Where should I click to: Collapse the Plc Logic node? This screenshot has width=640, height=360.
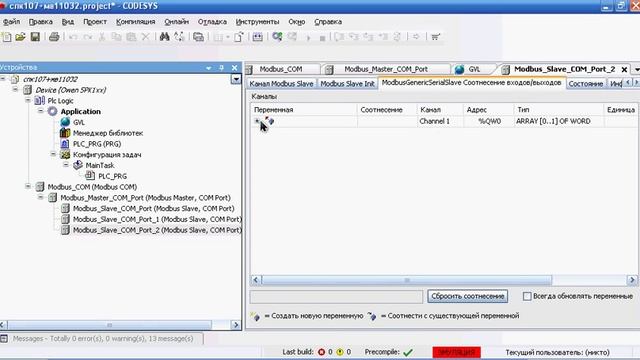tap(28, 100)
